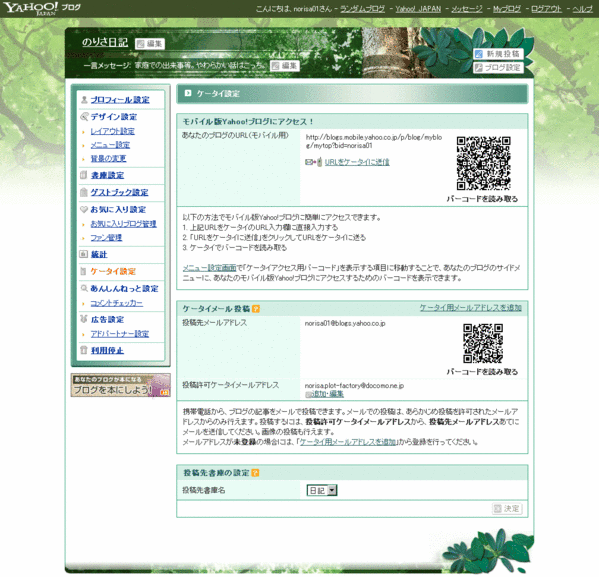Open ゲストブック設定

pos(119,193)
